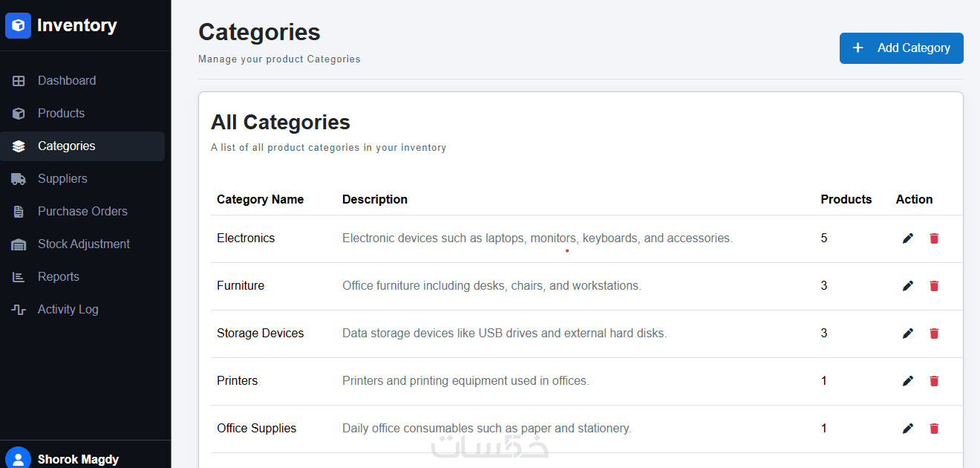980x468 pixels.
Task: Click trash icon for Storage Devices
Action: coord(934,334)
